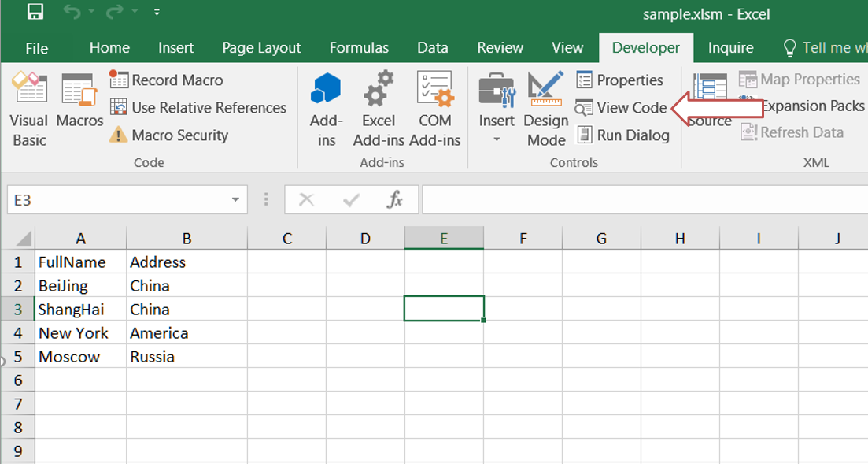Toggle Design Mode on
This screenshot has height=464, width=868.
[546, 109]
